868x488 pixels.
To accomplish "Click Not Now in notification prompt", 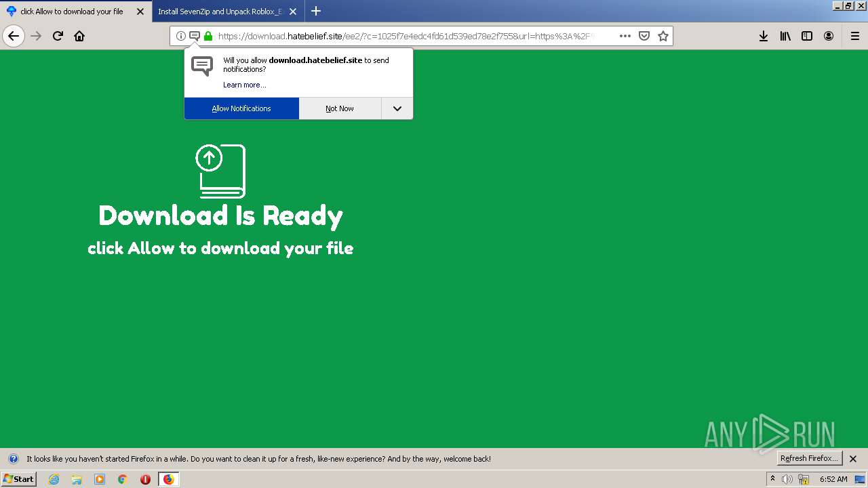I will (x=340, y=108).
